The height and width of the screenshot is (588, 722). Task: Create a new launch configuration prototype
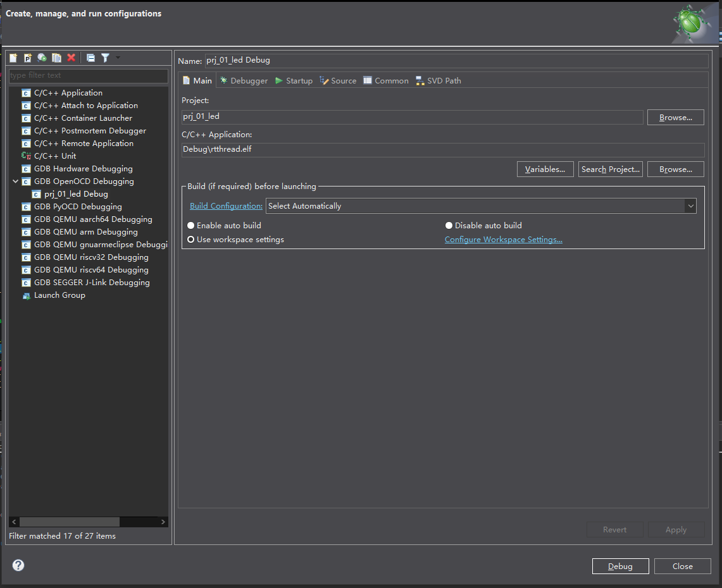tap(28, 58)
